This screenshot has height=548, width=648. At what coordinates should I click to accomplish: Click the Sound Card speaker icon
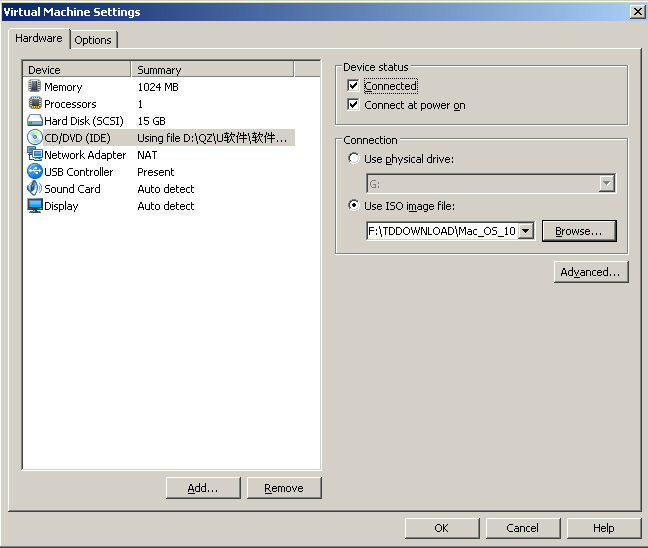pyautogui.click(x=35, y=188)
